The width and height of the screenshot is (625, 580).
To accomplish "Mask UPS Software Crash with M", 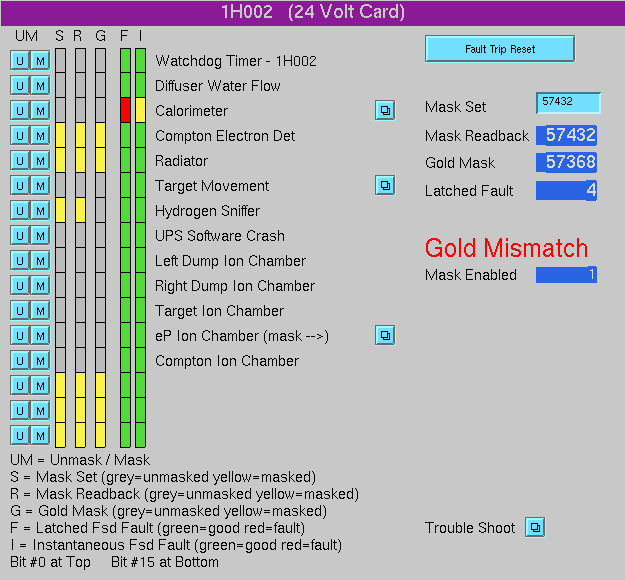I will tap(40, 236).
